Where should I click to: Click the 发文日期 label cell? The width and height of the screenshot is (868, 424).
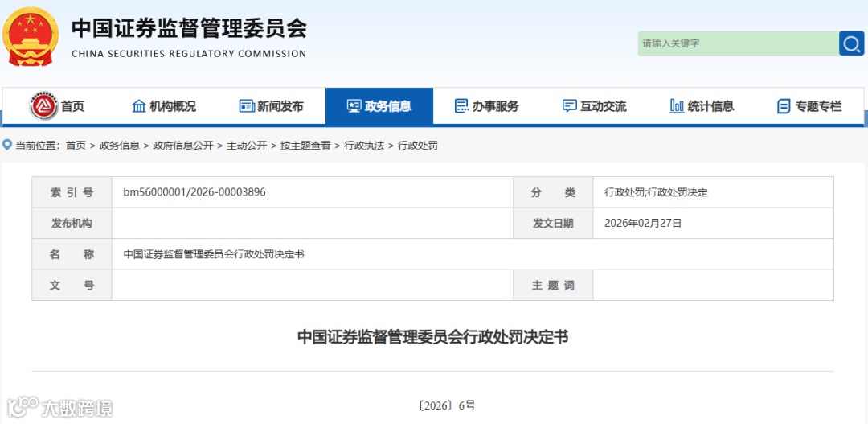tap(554, 224)
